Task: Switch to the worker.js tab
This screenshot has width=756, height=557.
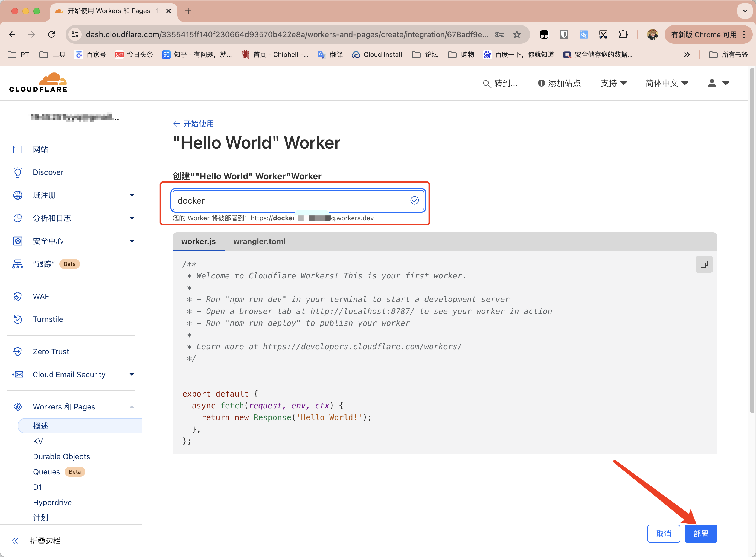Action: click(198, 241)
